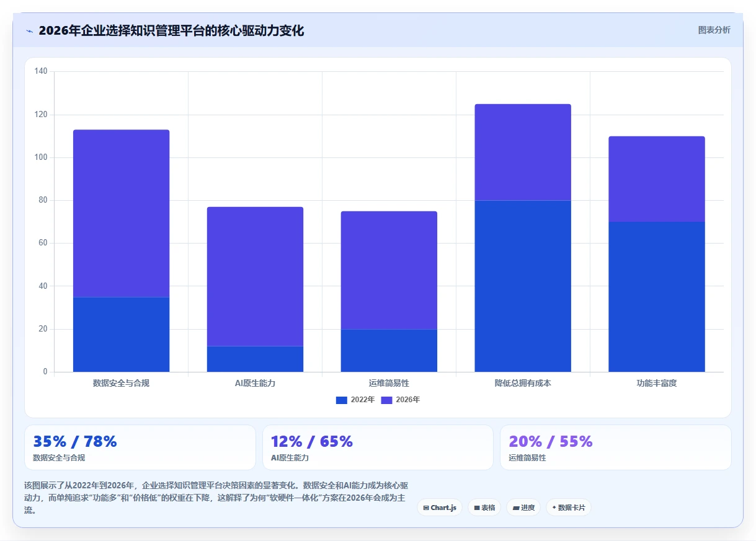Viewport: 756px width, 541px height.
Task: Click the 2026年 legend color swatch
Action: (x=386, y=400)
